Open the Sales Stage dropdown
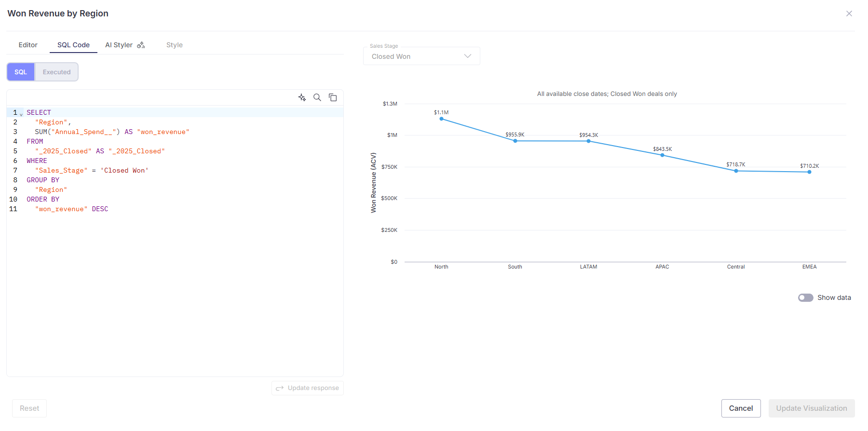The image size is (868, 431). coord(421,56)
